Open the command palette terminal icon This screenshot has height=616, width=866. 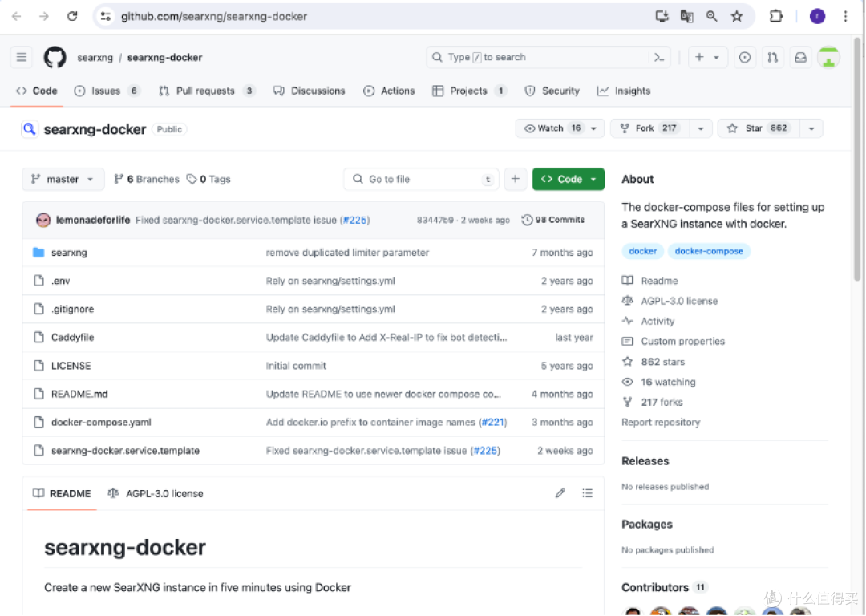pos(659,57)
